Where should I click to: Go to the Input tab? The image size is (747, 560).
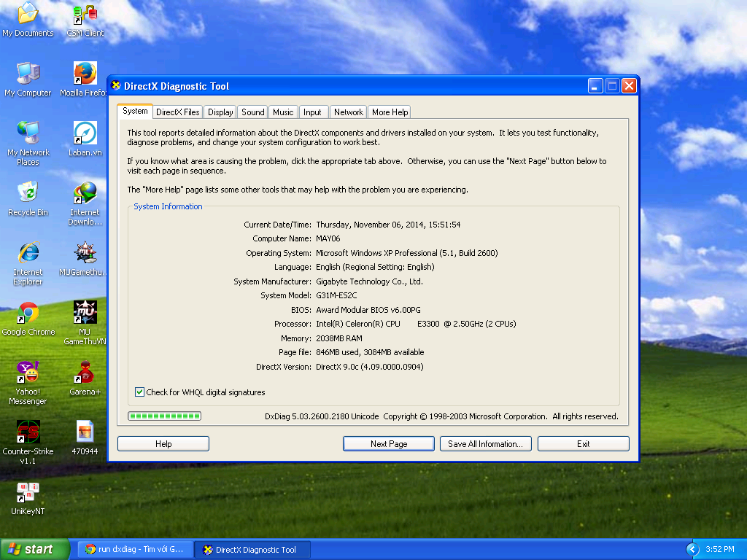[312, 112]
